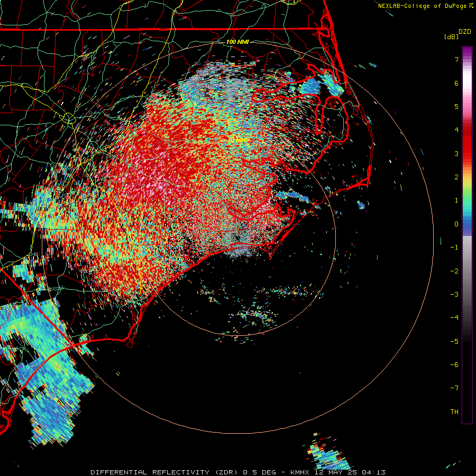Select the 2 dB tick label
The width and height of the screenshot is (476, 476).
coord(456,177)
